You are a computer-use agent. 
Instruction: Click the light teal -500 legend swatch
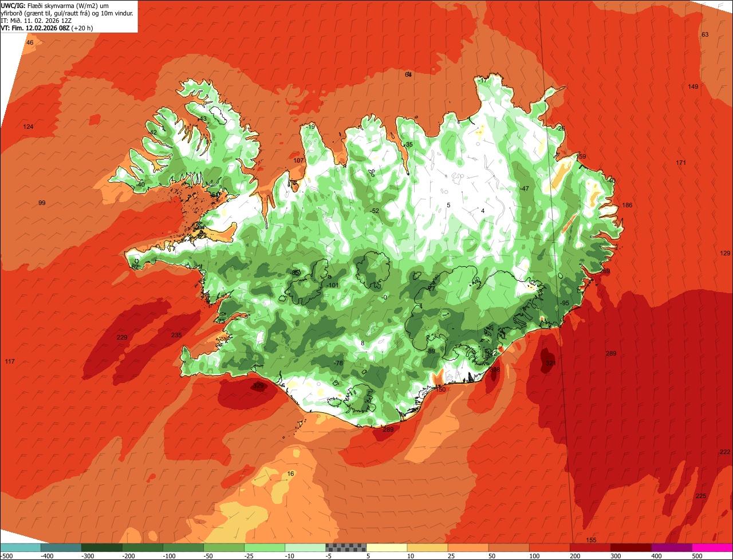(21, 547)
